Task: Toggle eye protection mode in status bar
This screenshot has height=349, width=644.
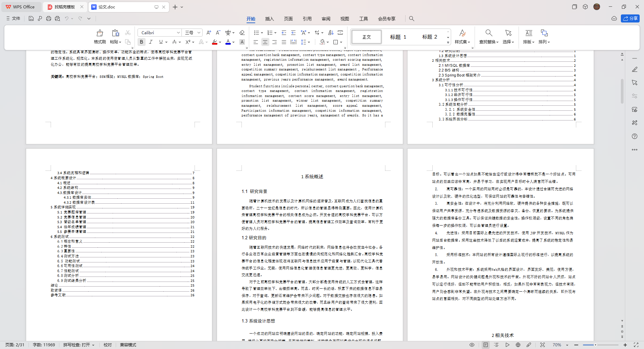Action: point(472,345)
